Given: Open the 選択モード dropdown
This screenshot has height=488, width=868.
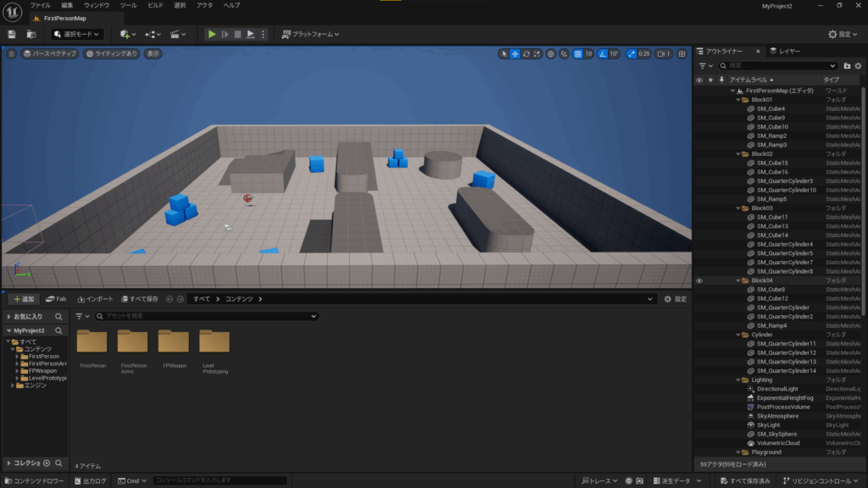Looking at the screenshot, I should [x=77, y=34].
